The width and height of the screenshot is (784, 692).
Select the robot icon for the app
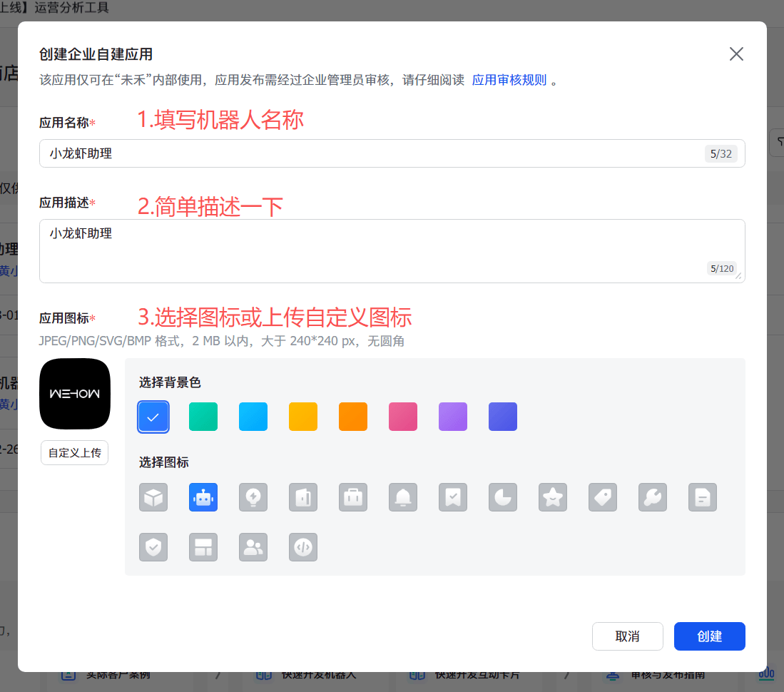tap(203, 497)
